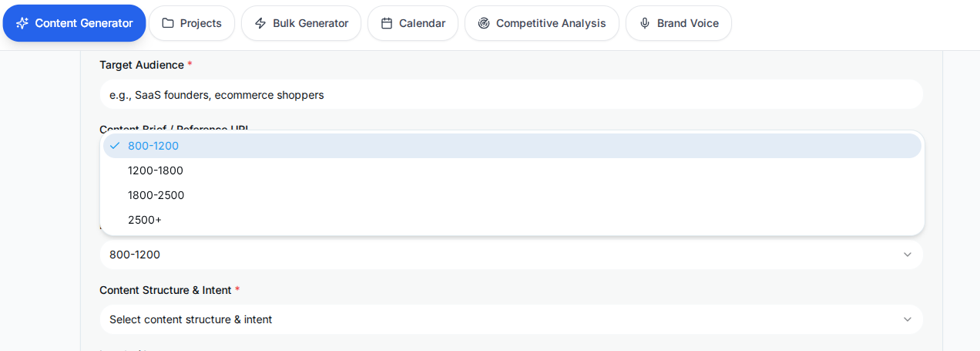
Task: Click the Content Structure & Intent label
Action: point(166,290)
